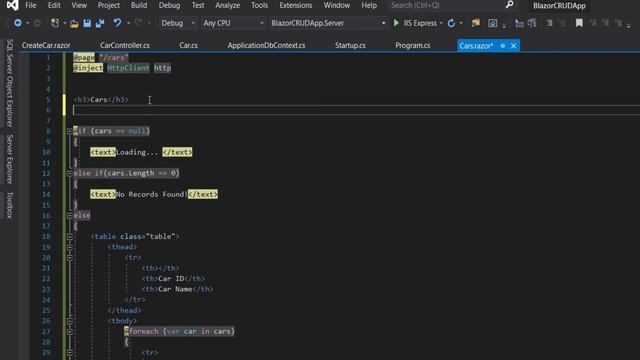Click the Visual Studio logo icon
The image size is (640, 360).
[x=12, y=5]
